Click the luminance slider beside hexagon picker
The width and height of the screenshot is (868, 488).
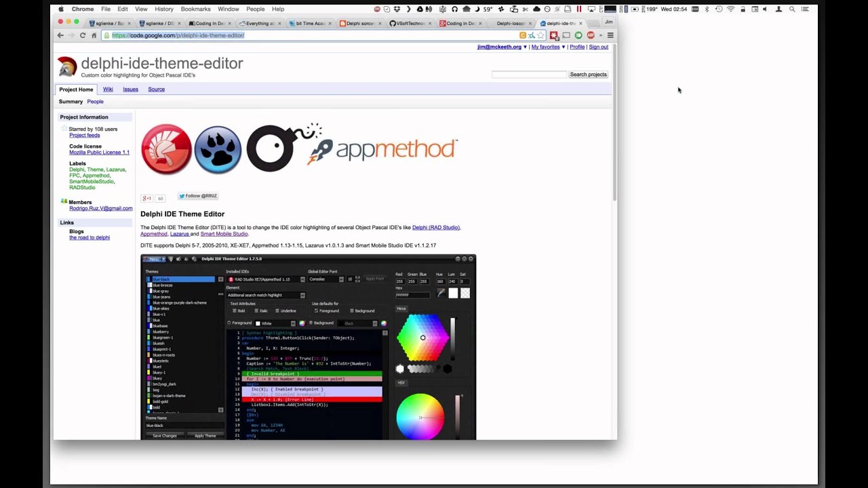[453, 338]
